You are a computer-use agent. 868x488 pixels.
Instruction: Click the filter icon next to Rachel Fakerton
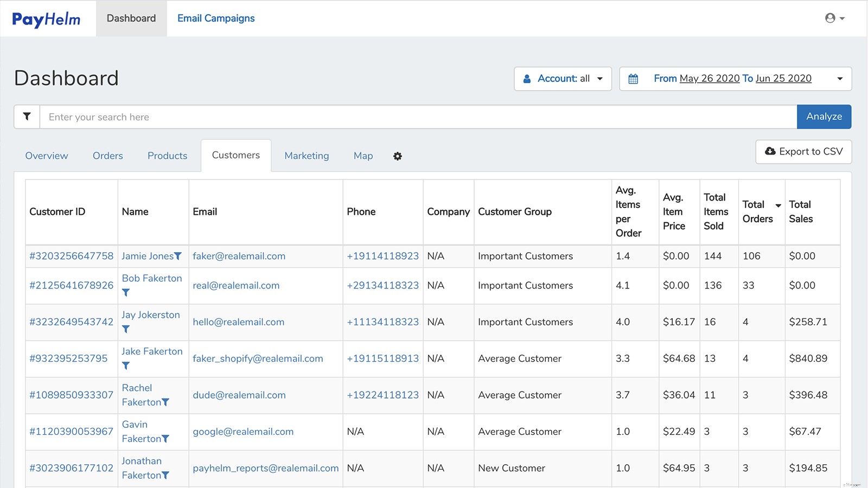click(x=165, y=402)
